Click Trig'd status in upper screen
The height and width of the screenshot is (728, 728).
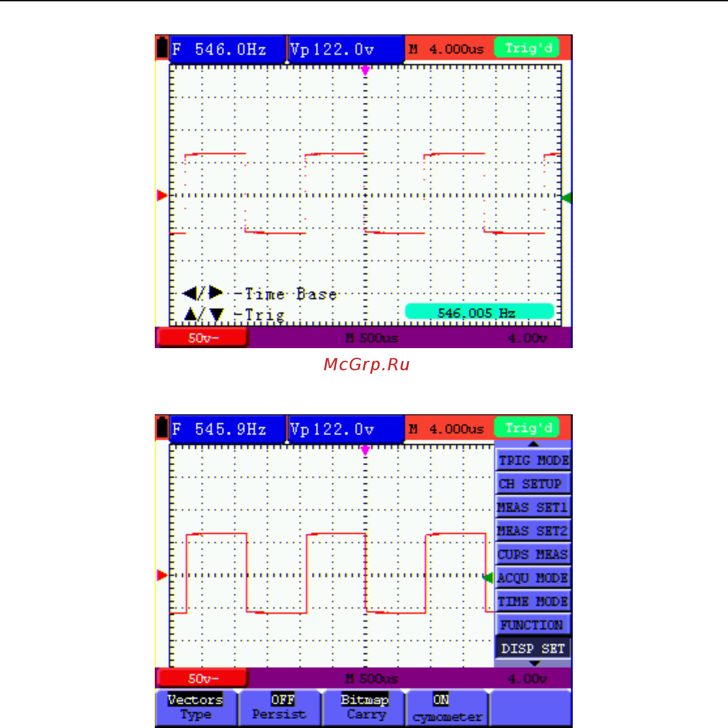click(528, 48)
